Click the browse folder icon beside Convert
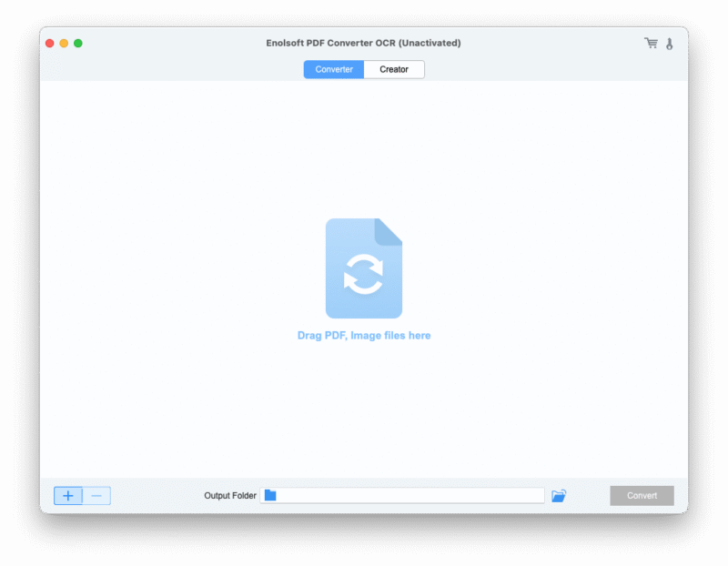This screenshot has width=728, height=566. [x=559, y=495]
